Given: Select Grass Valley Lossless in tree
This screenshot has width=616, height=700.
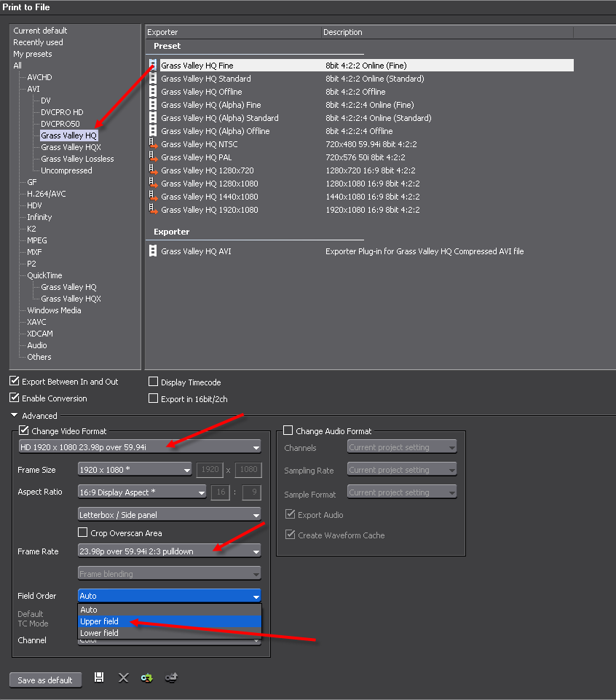Looking at the screenshot, I should click(77, 159).
